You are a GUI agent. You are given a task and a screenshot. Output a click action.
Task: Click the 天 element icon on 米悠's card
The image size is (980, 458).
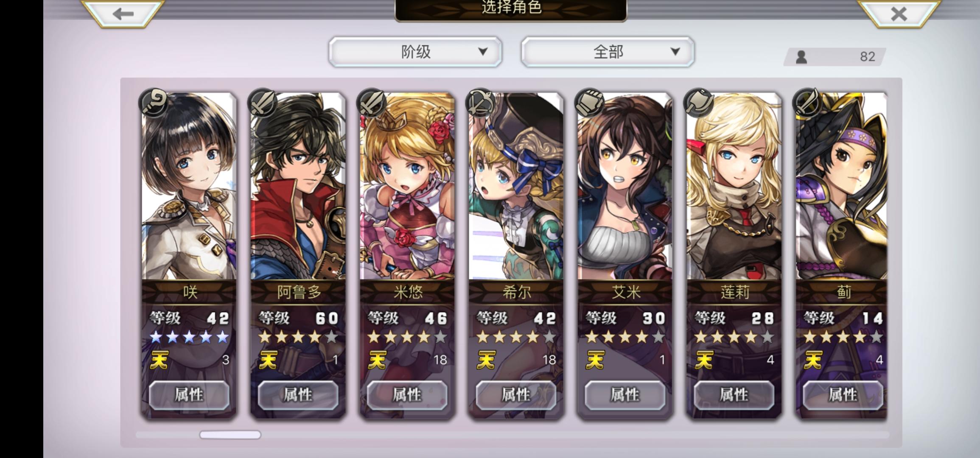pyautogui.click(x=377, y=360)
